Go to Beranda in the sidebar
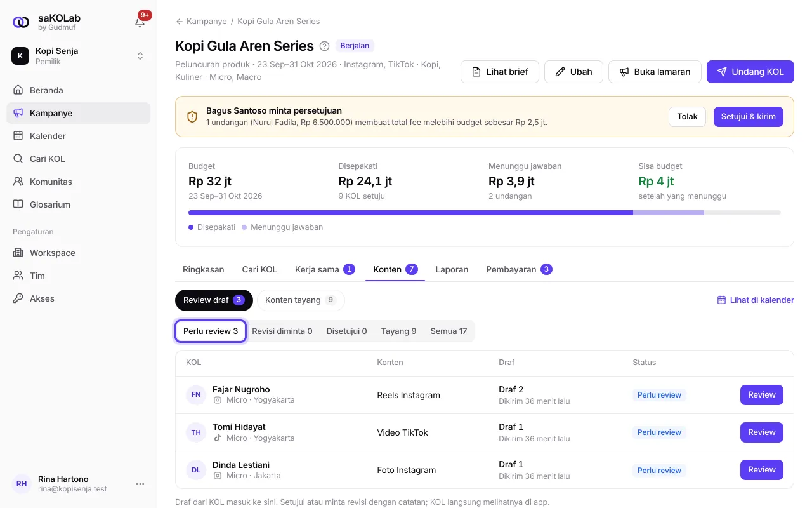Viewport: 812px width, 508px height. [79, 90]
